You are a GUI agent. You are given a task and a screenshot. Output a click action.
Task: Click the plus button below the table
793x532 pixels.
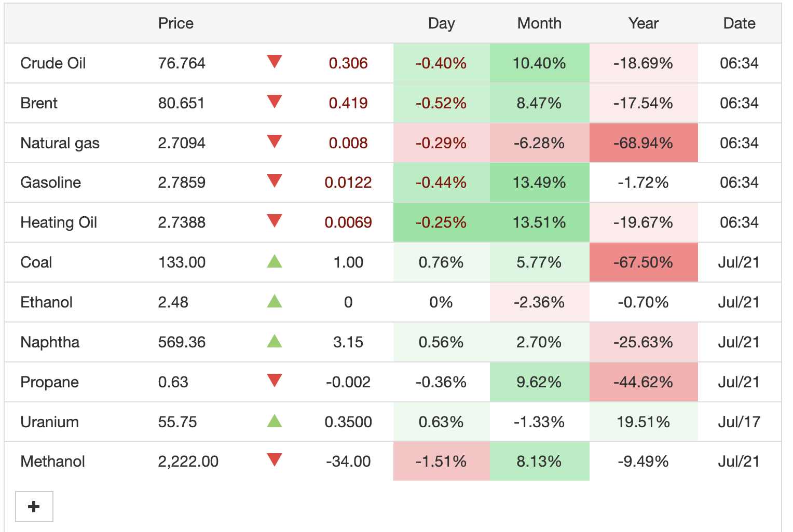[x=34, y=507]
